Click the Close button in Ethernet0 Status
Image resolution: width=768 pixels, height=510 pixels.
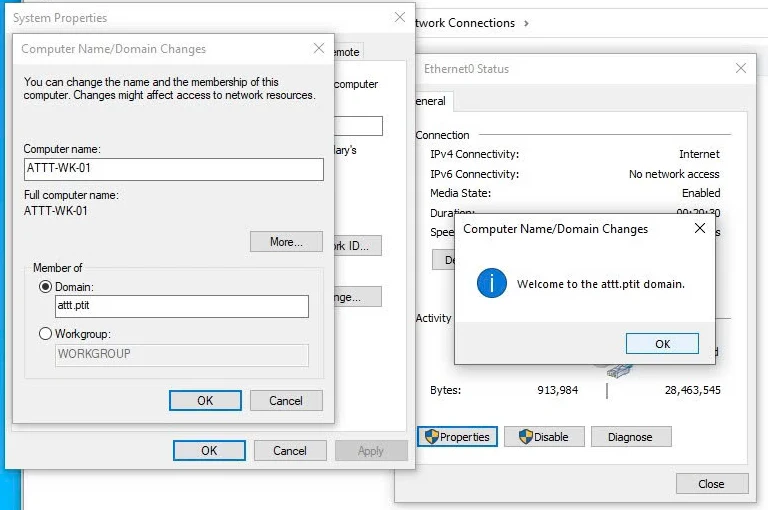click(712, 484)
